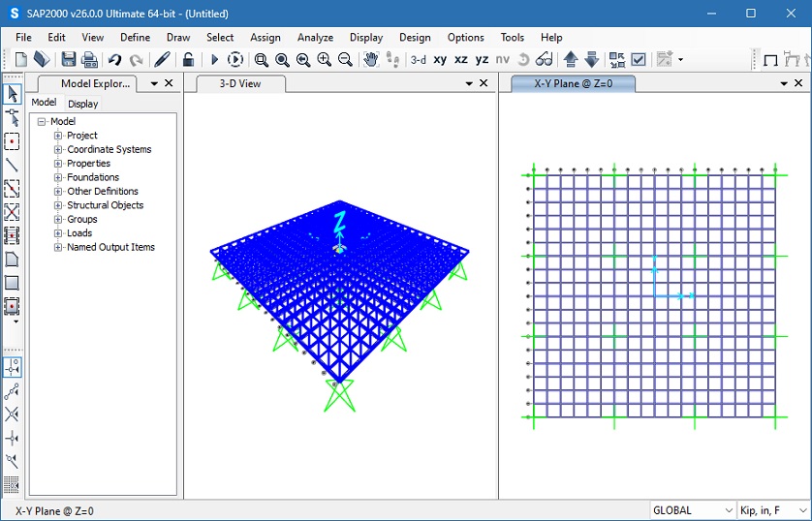Select the Pan hand tool
This screenshot has width=812, height=521.
pos(371,59)
